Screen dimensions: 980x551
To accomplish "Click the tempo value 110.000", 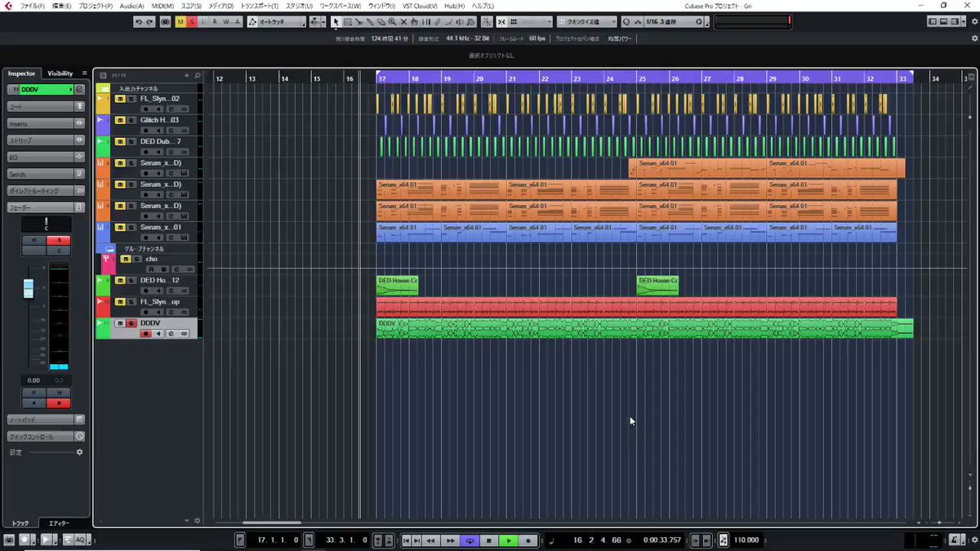I will pyautogui.click(x=747, y=540).
